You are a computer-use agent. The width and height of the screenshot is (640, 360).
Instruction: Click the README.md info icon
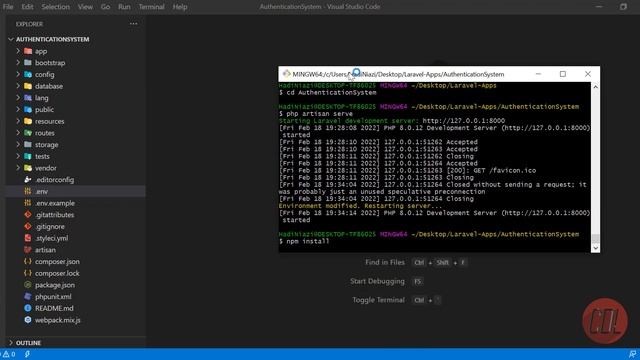(x=28, y=308)
